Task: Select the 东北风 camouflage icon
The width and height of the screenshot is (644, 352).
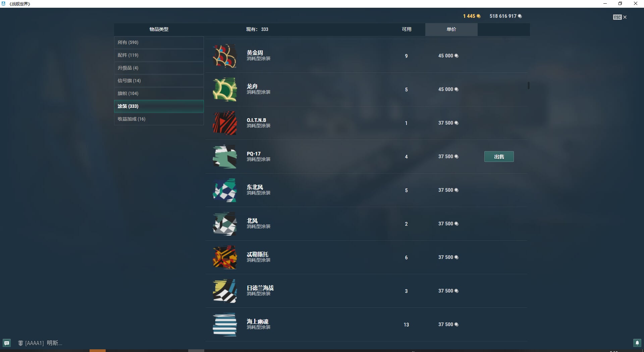Action: click(x=225, y=190)
